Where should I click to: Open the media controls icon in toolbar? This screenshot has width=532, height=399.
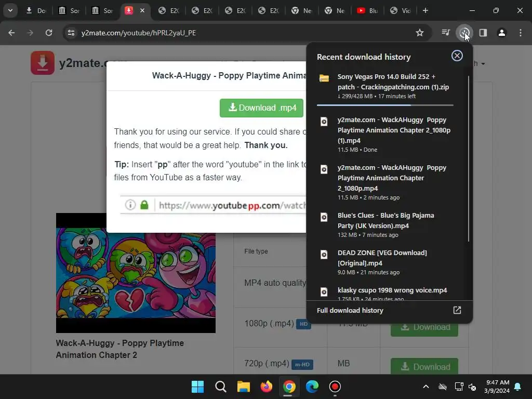[446, 33]
